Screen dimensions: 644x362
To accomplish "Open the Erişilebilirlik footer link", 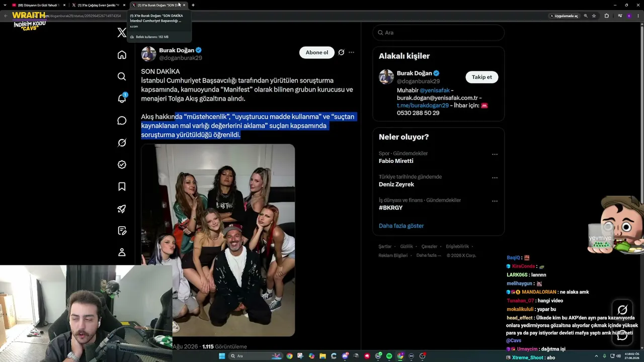I will (457, 246).
